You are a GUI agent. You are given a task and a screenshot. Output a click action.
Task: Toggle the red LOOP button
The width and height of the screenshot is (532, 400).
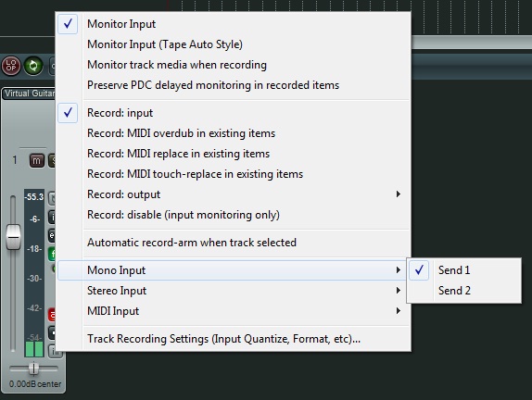pyautogui.click(x=11, y=66)
